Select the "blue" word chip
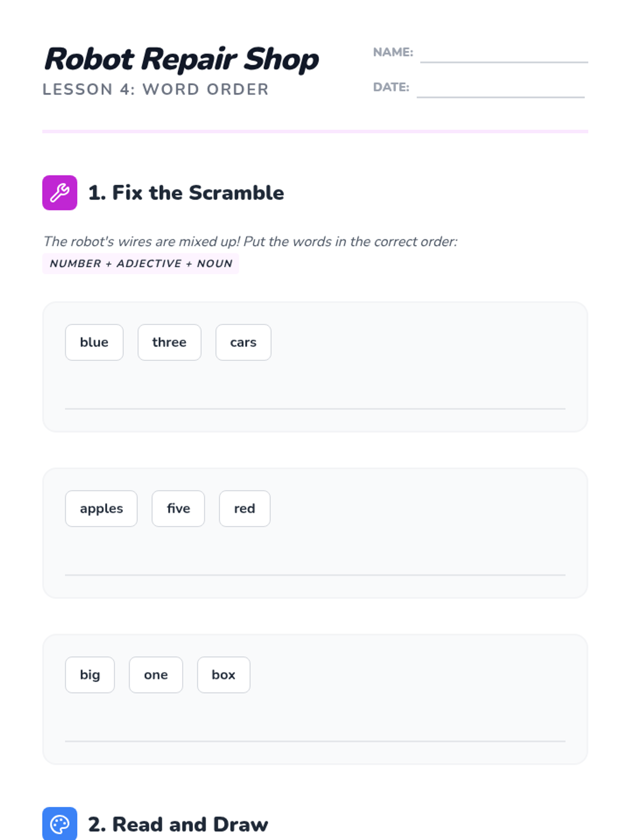The height and width of the screenshot is (840, 630). [94, 342]
